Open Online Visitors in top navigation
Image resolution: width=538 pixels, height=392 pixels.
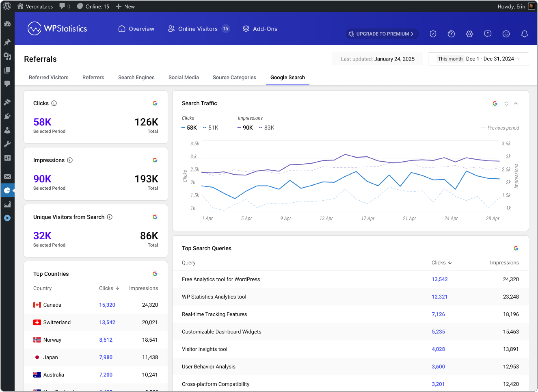[198, 29]
